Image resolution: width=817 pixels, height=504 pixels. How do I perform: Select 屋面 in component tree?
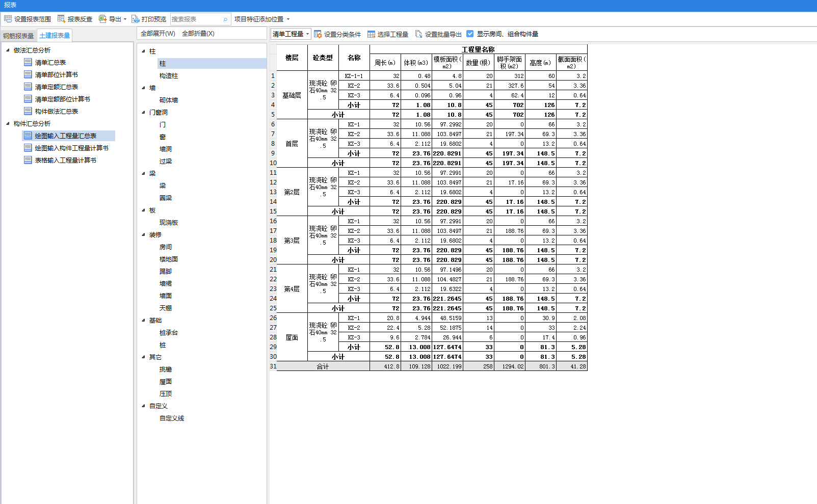[166, 381]
